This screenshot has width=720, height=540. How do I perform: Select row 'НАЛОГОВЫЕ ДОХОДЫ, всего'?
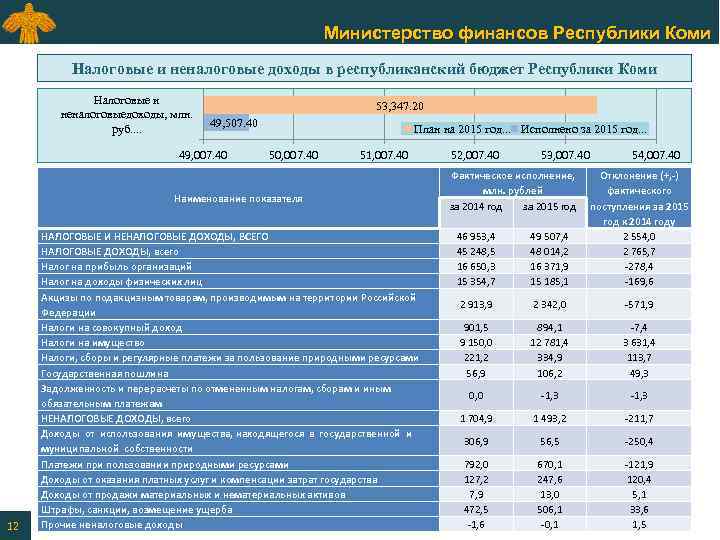tap(365, 252)
